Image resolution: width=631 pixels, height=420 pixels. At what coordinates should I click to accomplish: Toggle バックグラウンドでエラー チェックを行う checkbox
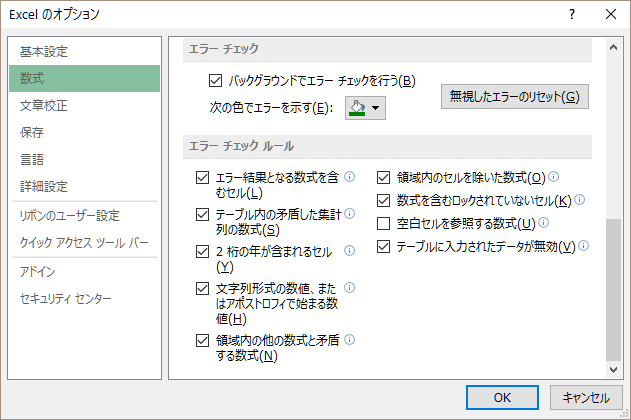[215, 80]
